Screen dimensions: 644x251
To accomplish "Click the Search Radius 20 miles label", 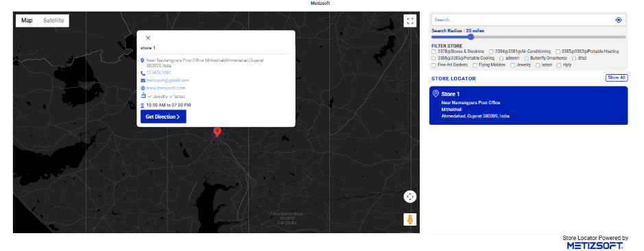I will pyautogui.click(x=457, y=31).
